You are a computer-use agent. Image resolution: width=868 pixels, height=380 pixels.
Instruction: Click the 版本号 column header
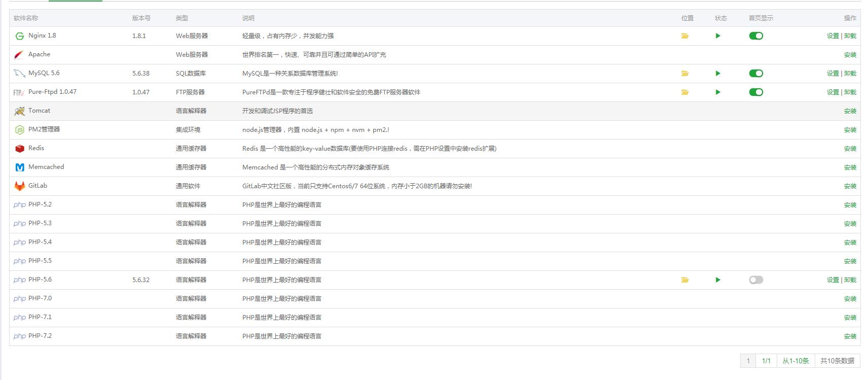[141, 18]
